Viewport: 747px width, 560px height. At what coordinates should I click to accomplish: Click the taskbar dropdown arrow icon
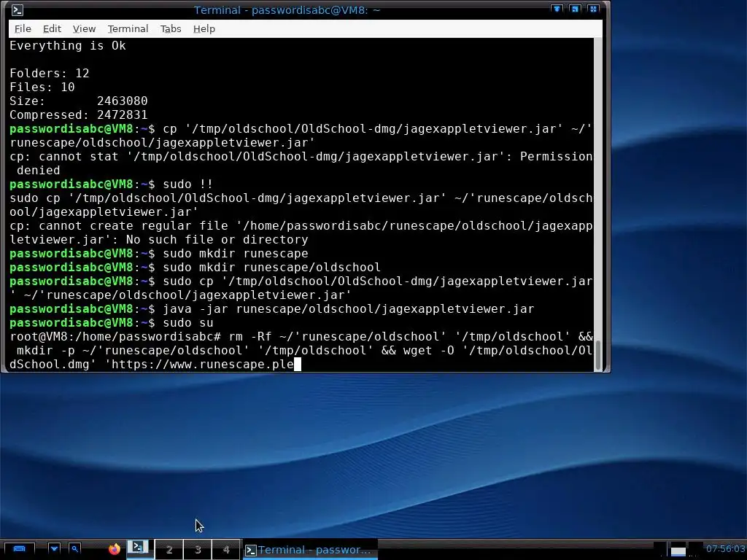tap(54, 549)
